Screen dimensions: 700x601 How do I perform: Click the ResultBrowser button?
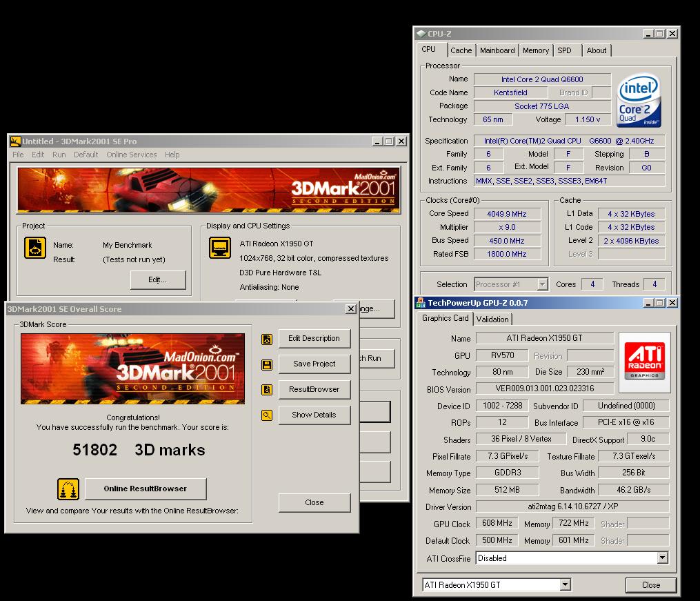click(x=314, y=389)
